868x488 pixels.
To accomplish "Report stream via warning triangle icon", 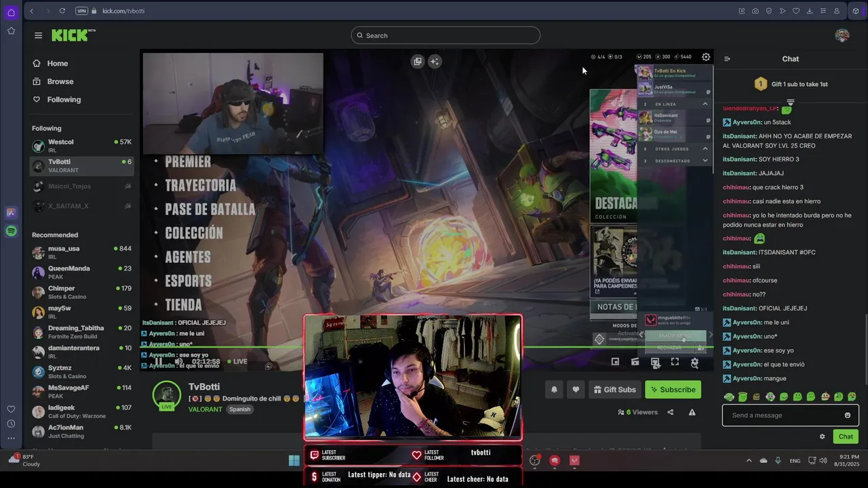I will click(692, 412).
